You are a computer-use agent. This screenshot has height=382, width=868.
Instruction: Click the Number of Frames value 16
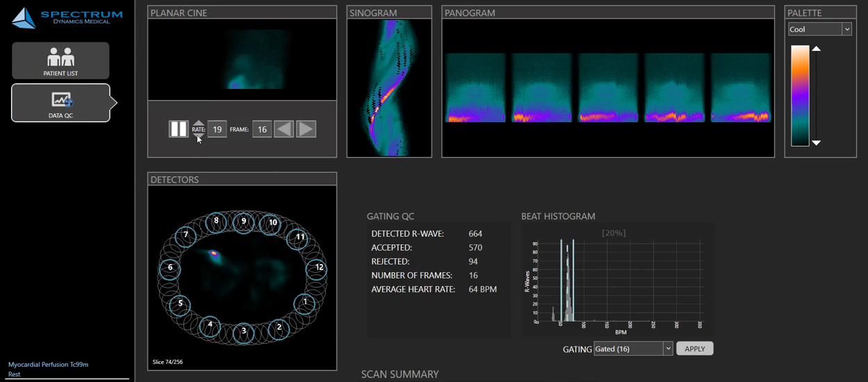(x=473, y=276)
